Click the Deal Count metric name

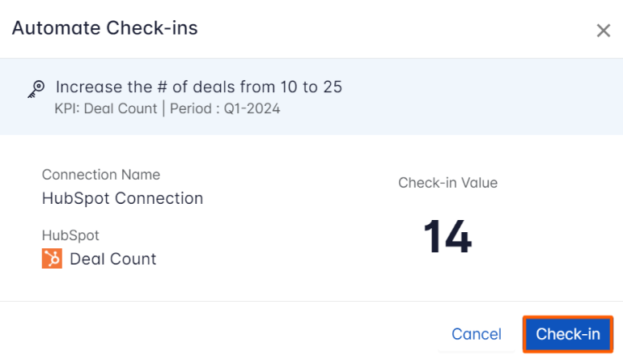[113, 259]
